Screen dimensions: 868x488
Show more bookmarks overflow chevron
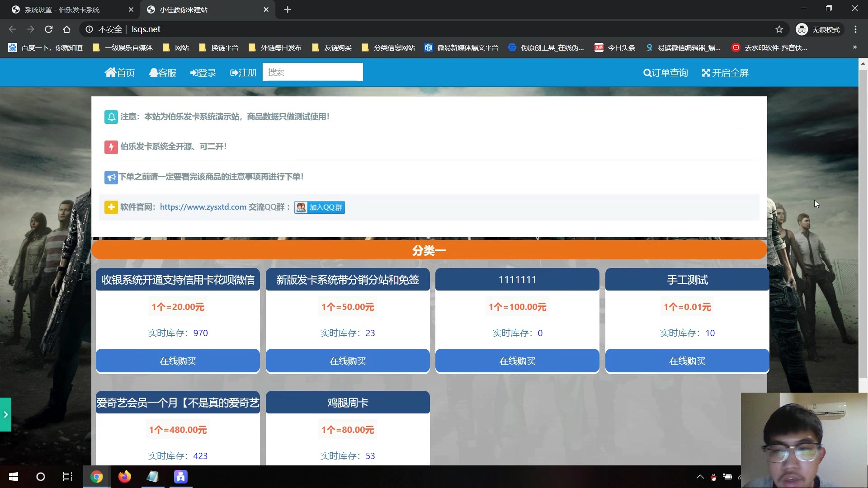pyautogui.click(x=854, y=47)
